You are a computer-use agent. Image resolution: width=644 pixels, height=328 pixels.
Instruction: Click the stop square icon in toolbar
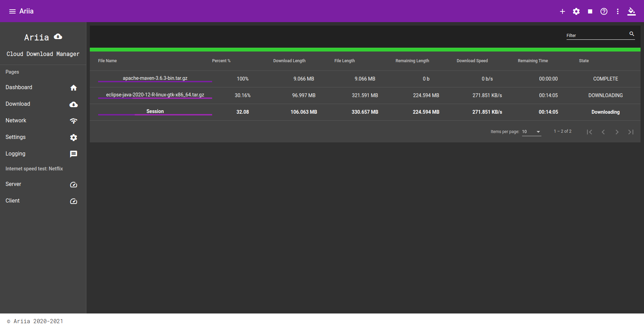point(590,11)
